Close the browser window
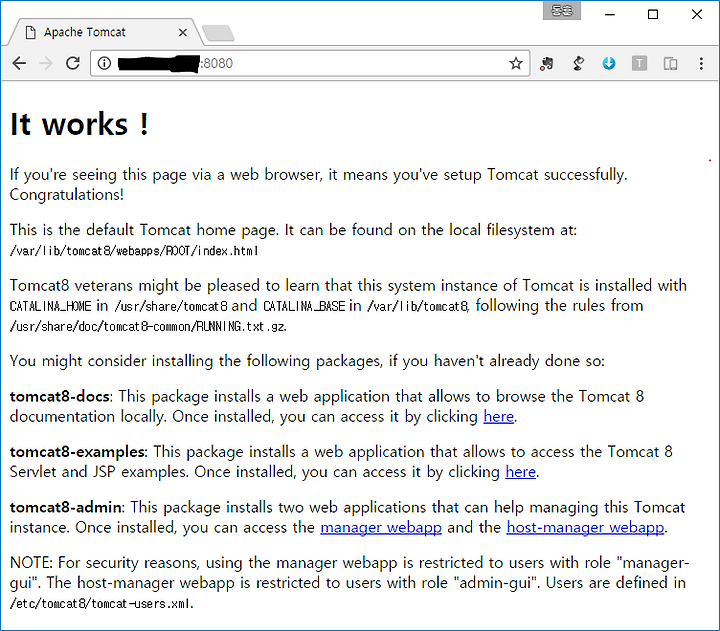The height and width of the screenshot is (631, 720). (697, 15)
